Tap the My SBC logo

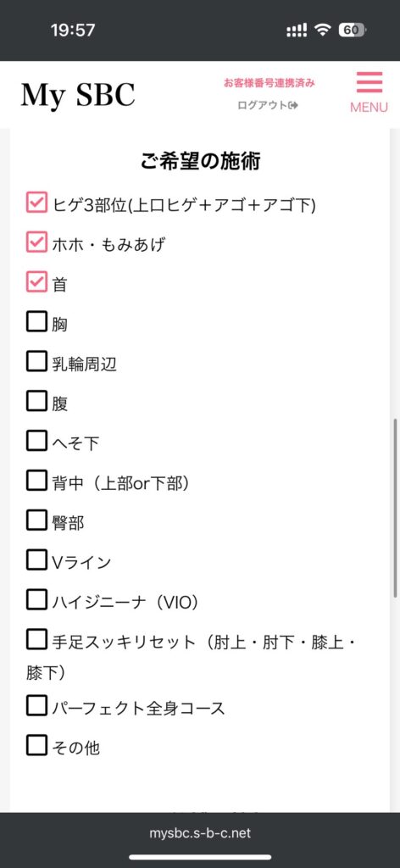click(78, 95)
